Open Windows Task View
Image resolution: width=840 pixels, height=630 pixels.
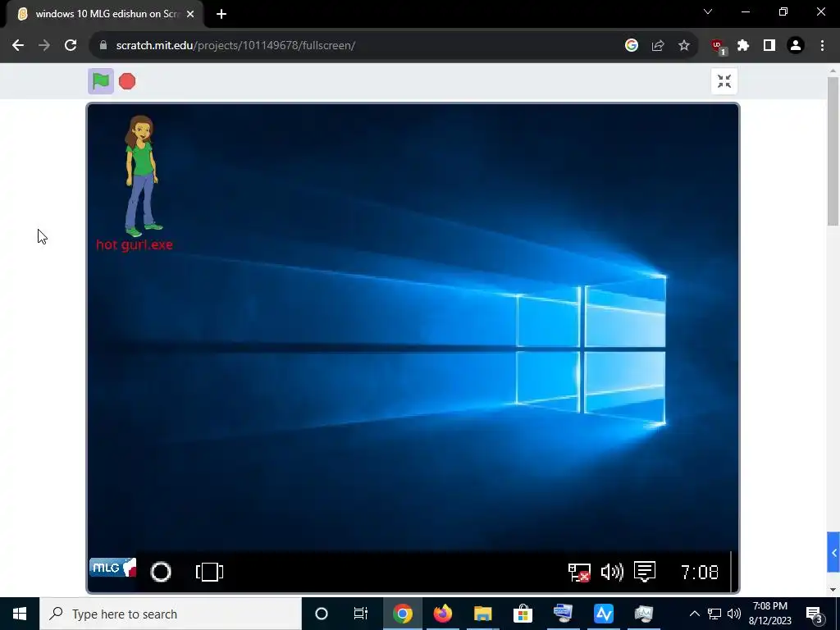pos(361,614)
